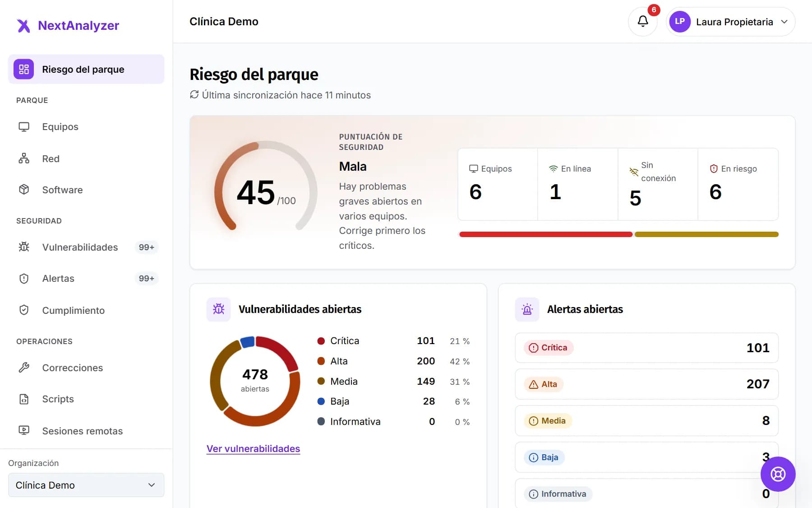
Task: Click the Scripts file icon
Action: coord(24,399)
